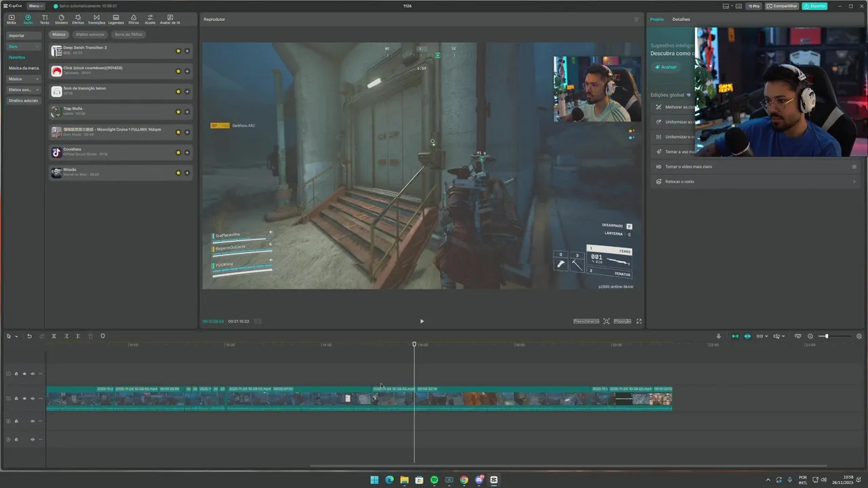Click the microphone voiceover record icon

point(719,336)
